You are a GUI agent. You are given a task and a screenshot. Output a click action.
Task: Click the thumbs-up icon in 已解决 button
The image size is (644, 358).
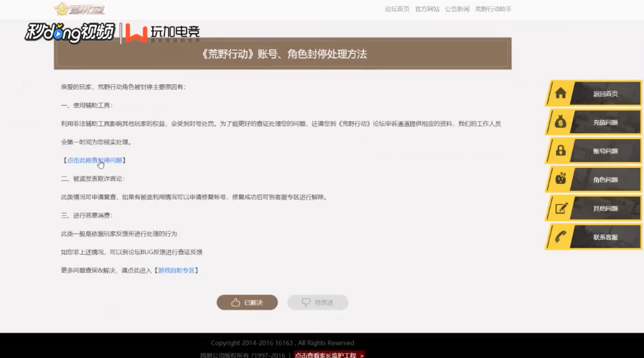pyautogui.click(x=235, y=303)
